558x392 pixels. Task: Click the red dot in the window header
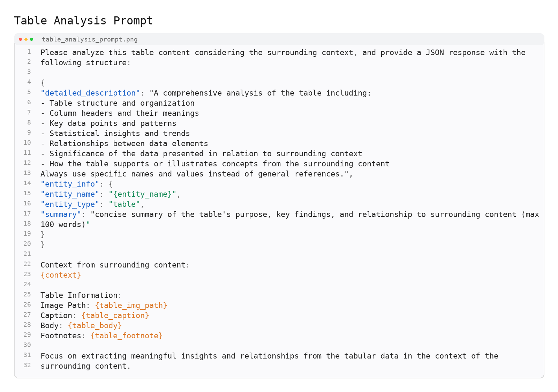coord(21,39)
